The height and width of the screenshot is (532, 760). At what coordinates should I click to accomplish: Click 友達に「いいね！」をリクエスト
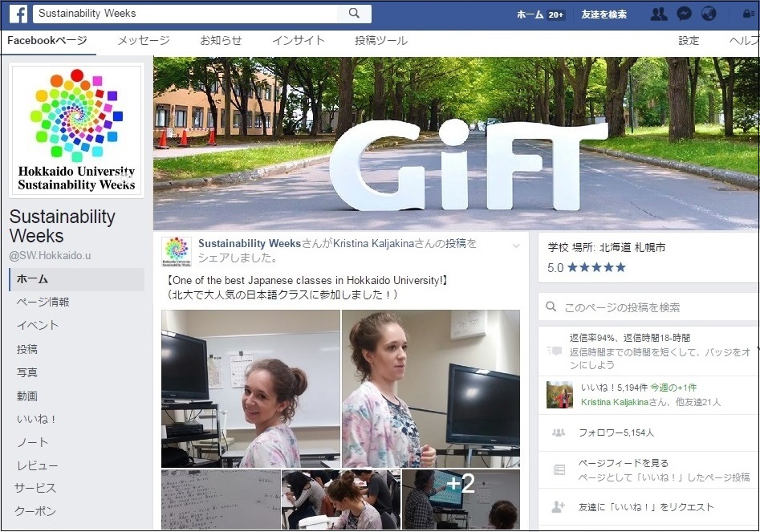point(645,507)
